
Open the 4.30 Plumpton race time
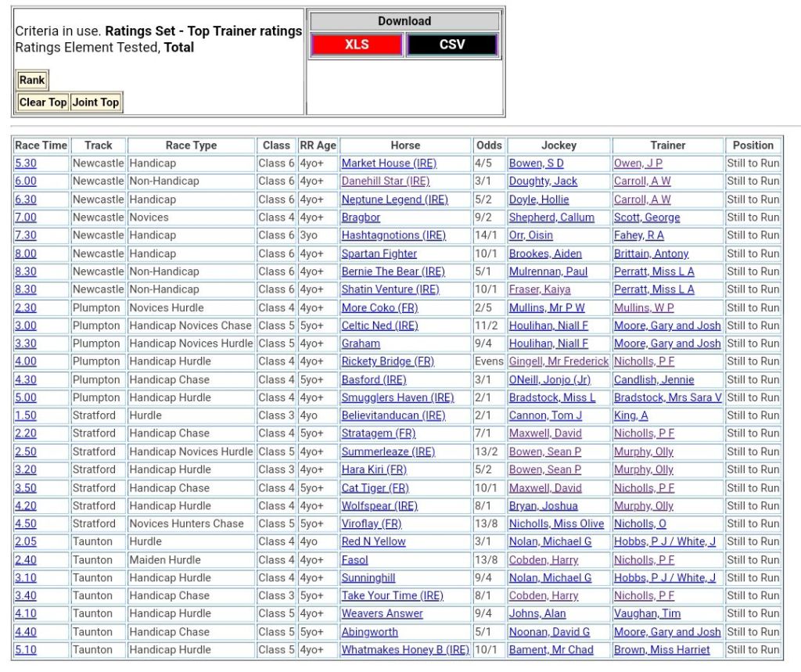tap(26, 379)
